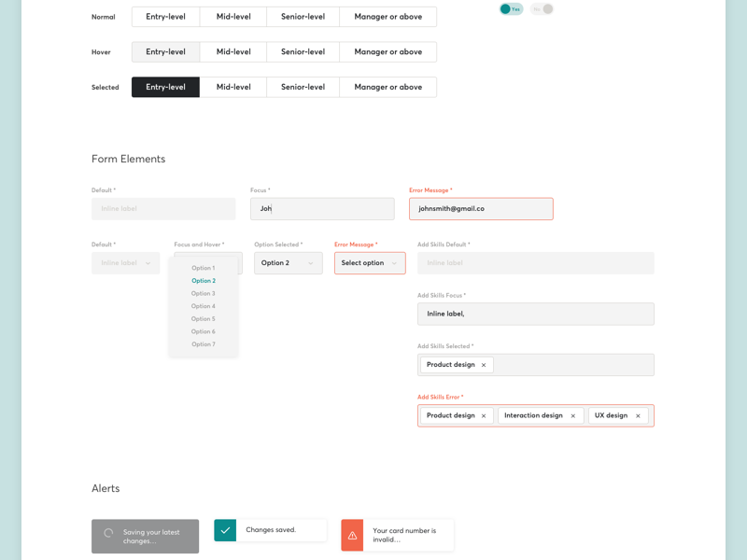Choose Option 7 in the open dropdown list

pos(204,343)
